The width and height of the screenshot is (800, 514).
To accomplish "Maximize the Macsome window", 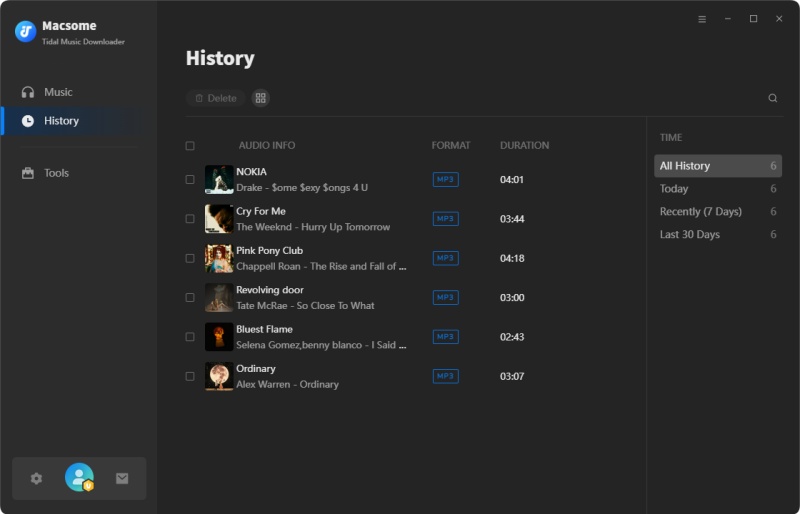I will 753,19.
